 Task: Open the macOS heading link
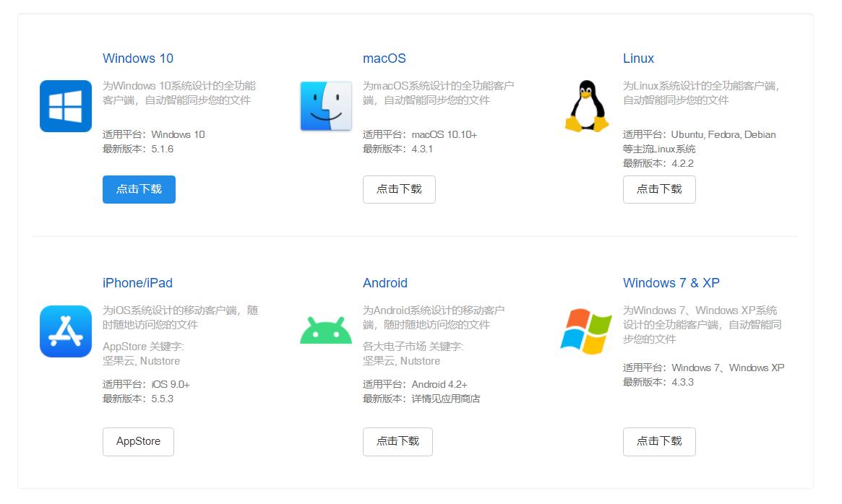(x=385, y=58)
